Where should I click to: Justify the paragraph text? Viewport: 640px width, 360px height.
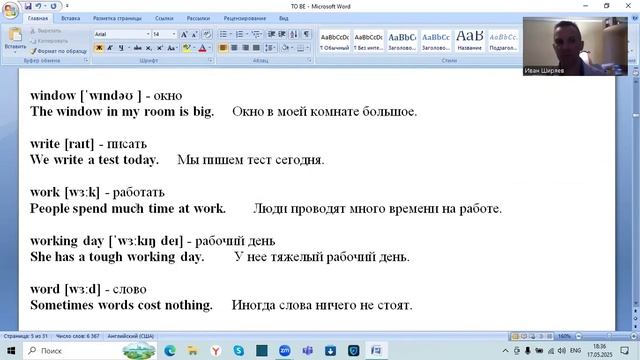click(x=256, y=48)
